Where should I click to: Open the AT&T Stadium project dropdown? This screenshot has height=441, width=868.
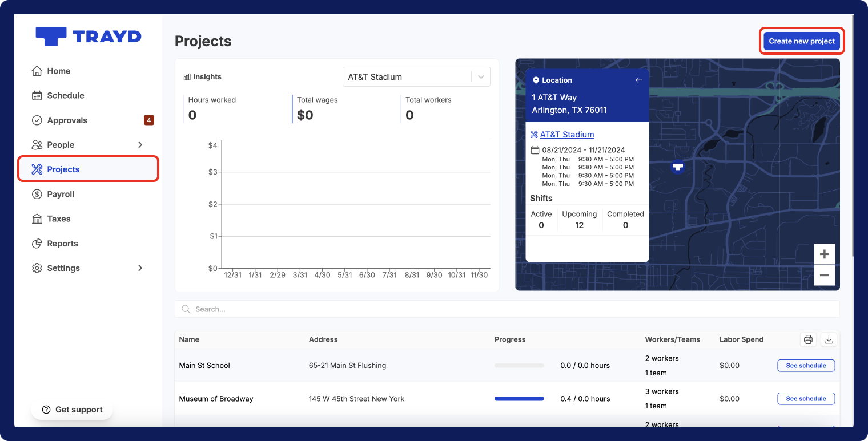(416, 77)
